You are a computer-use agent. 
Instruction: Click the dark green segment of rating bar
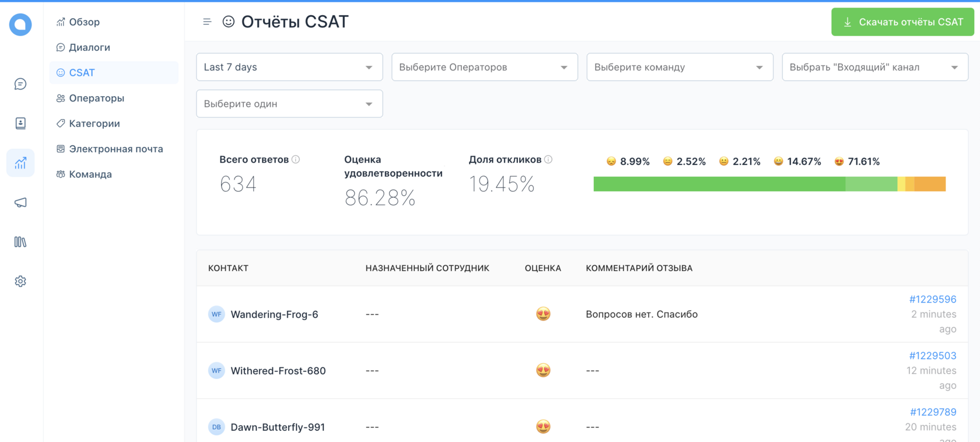point(719,184)
